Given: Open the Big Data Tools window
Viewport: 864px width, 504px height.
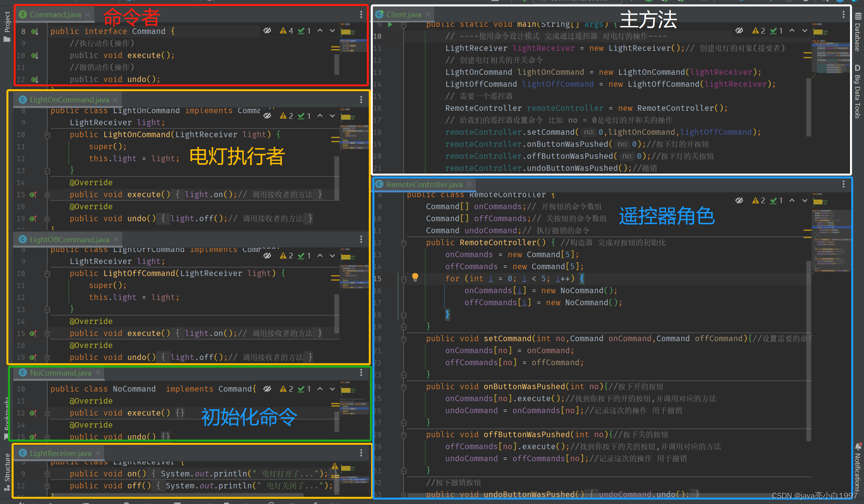Looking at the screenshot, I should (x=858, y=92).
